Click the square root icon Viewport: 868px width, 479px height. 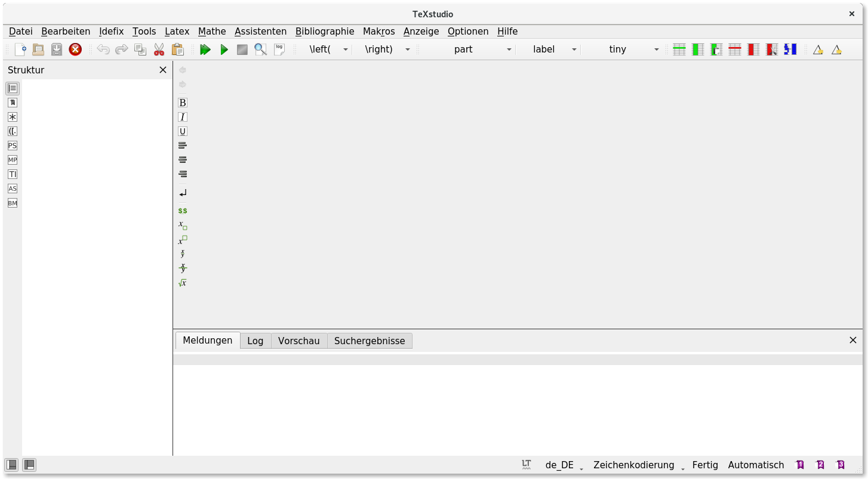[x=183, y=283]
